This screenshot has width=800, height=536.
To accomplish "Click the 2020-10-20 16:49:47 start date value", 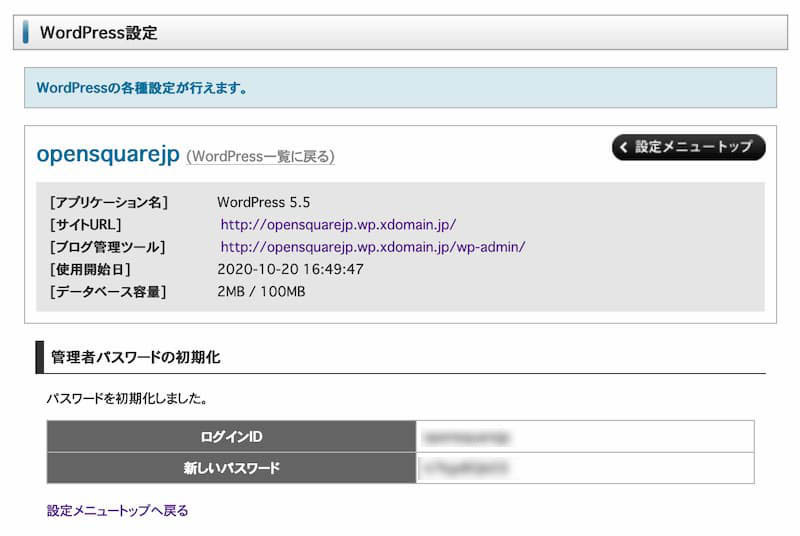I will tap(290, 269).
